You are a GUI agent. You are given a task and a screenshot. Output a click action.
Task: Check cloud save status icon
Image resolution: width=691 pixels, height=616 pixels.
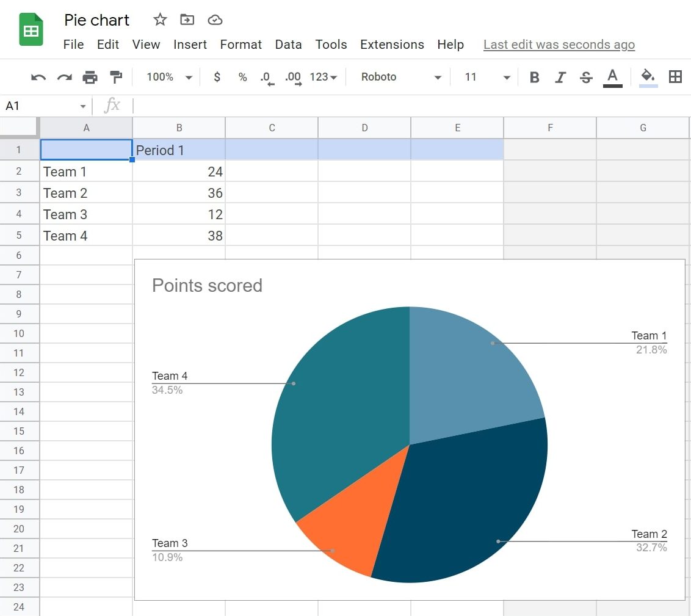point(215,20)
